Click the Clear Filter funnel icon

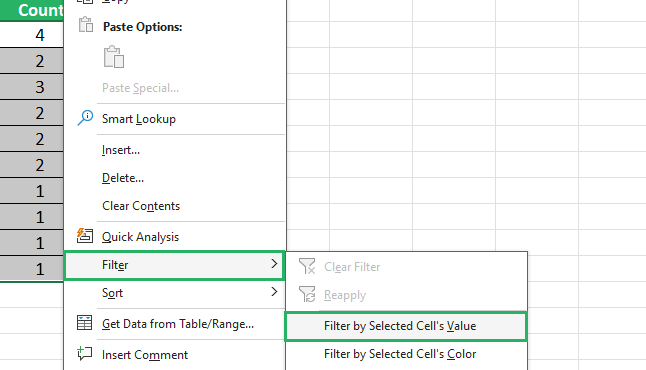point(307,266)
